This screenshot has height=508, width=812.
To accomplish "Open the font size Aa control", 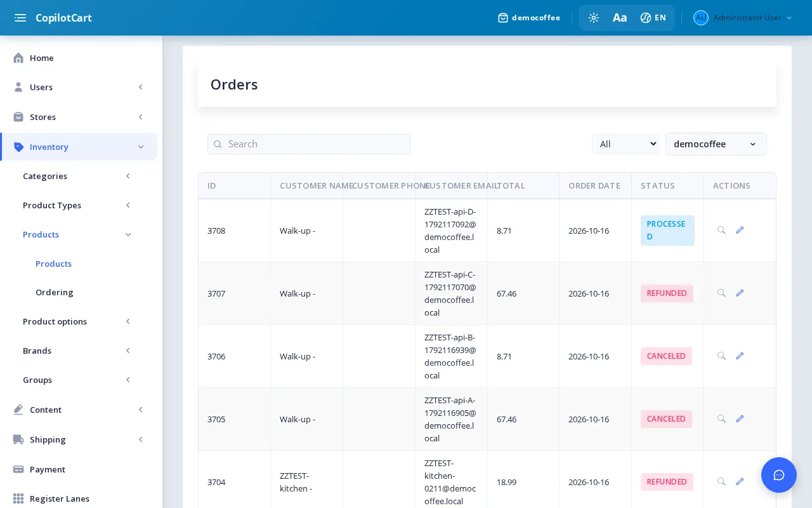I will pos(620,18).
